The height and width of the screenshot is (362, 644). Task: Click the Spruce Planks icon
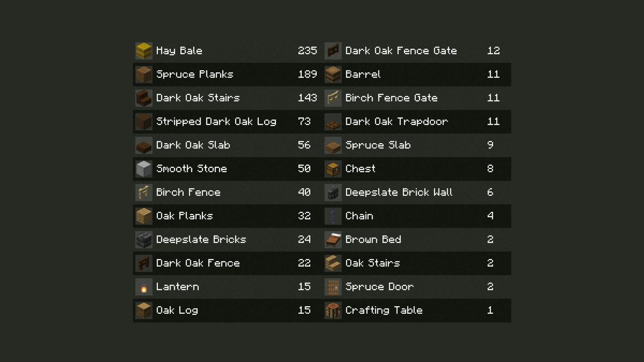click(144, 75)
